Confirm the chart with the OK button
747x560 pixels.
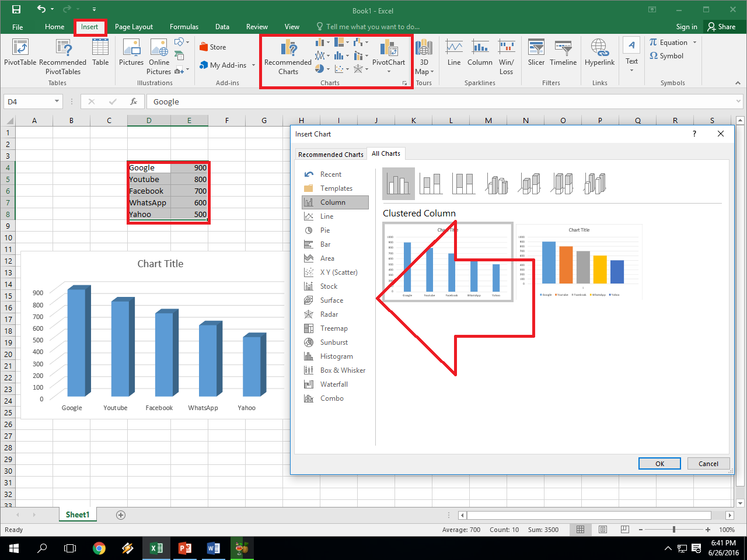659,464
